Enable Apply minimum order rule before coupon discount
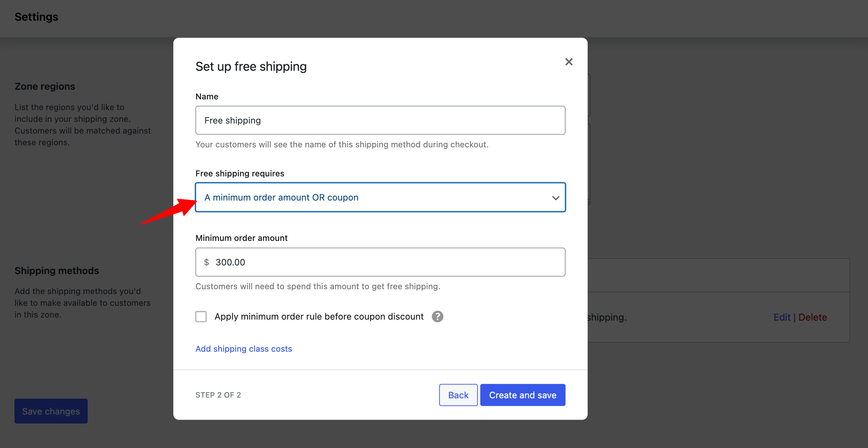Screen dimensions: 868x448 point(201,316)
